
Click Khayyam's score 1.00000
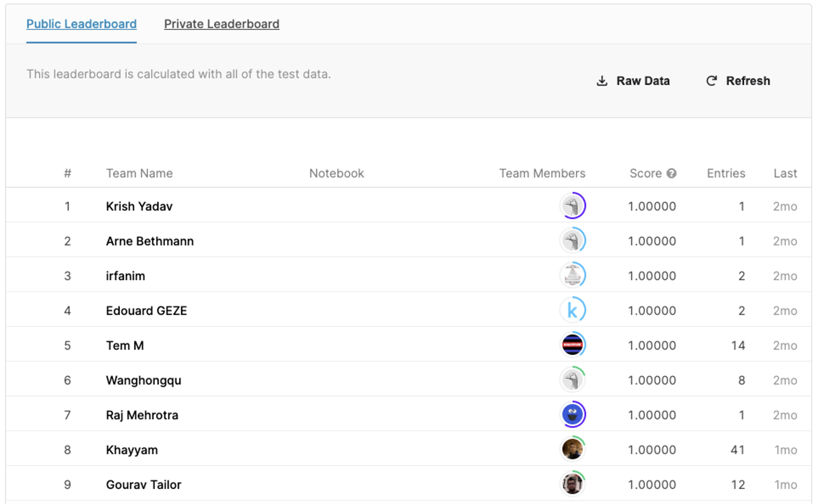(651, 450)
